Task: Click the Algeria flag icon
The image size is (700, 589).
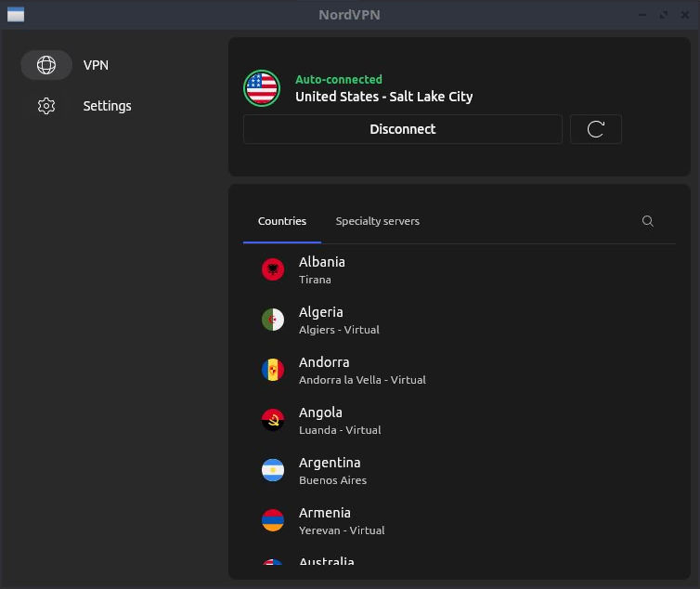Action: tap(273, 320)
